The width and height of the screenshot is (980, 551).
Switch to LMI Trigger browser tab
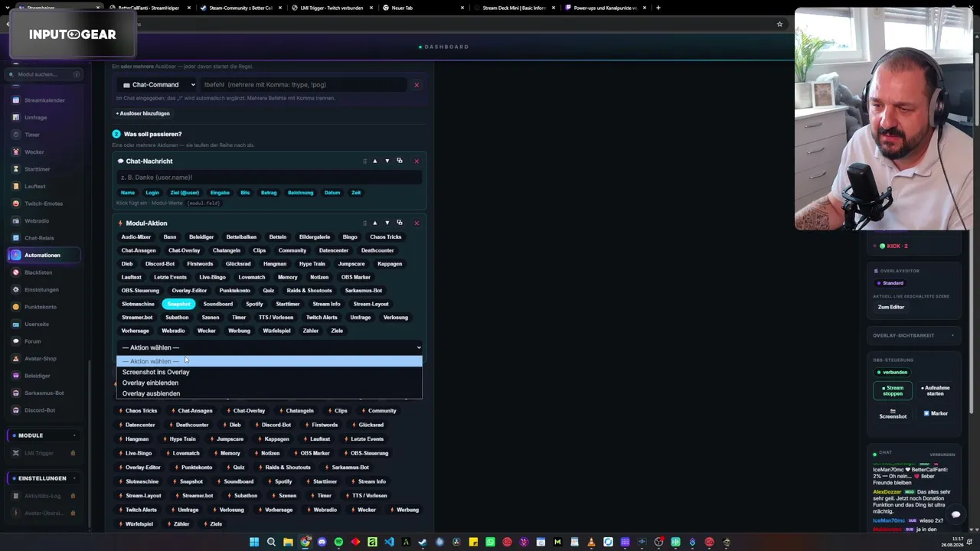point(332,8)
